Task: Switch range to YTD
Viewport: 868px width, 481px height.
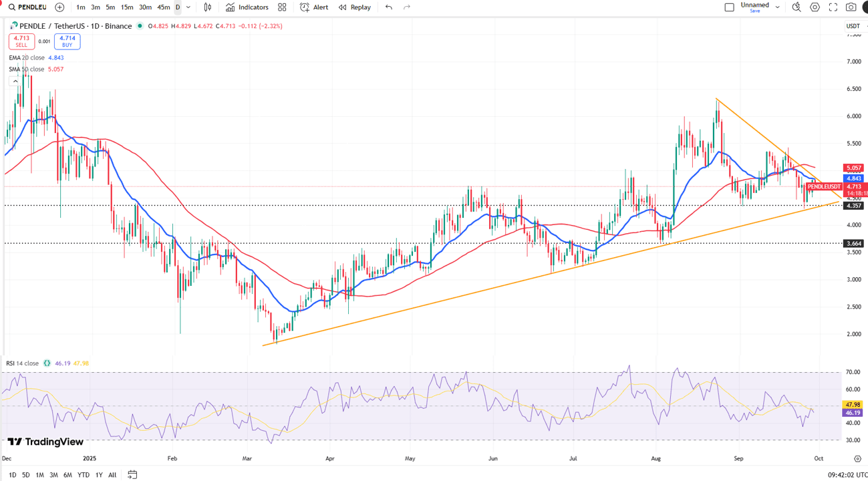Action: pyautogui.click(x=84, y=475)
